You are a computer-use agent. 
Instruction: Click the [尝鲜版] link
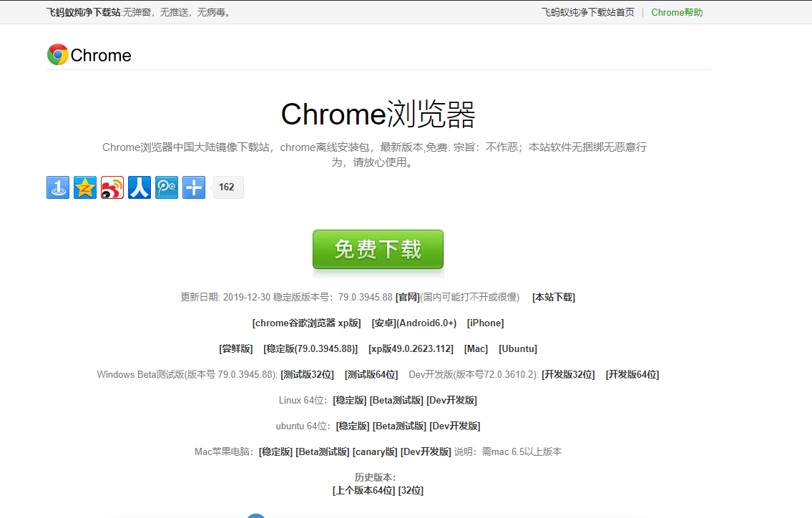(235, 349)
